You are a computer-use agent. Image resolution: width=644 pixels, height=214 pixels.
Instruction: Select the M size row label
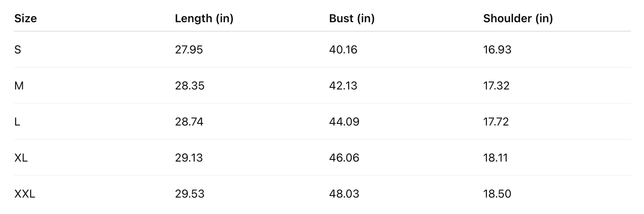pos(19,86)
